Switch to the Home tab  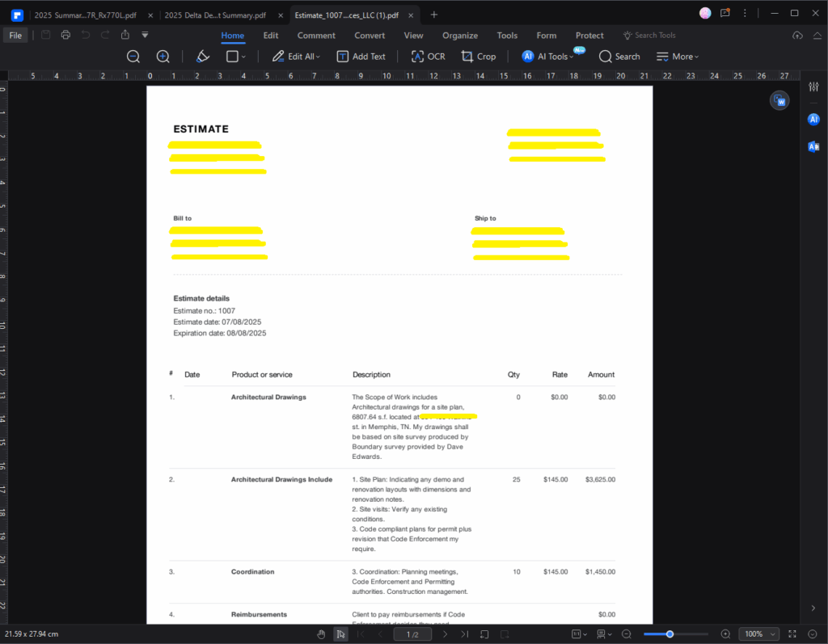tap(232, 36)
